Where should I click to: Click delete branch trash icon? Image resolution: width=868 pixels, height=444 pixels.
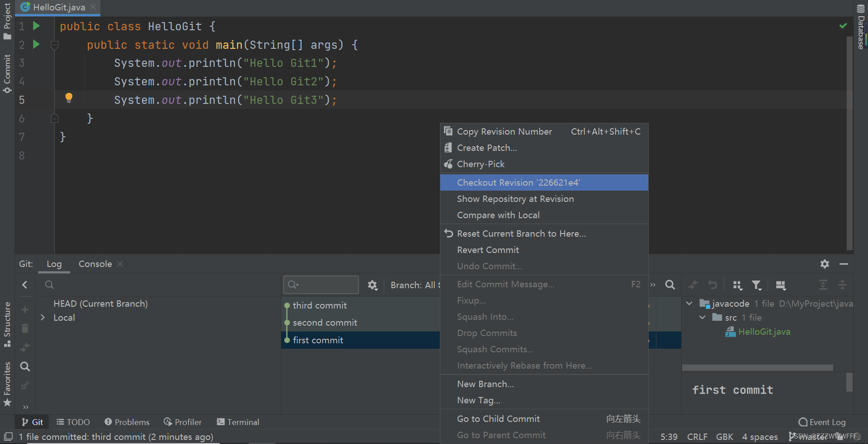pyautogui.click(x=25, y=328)
